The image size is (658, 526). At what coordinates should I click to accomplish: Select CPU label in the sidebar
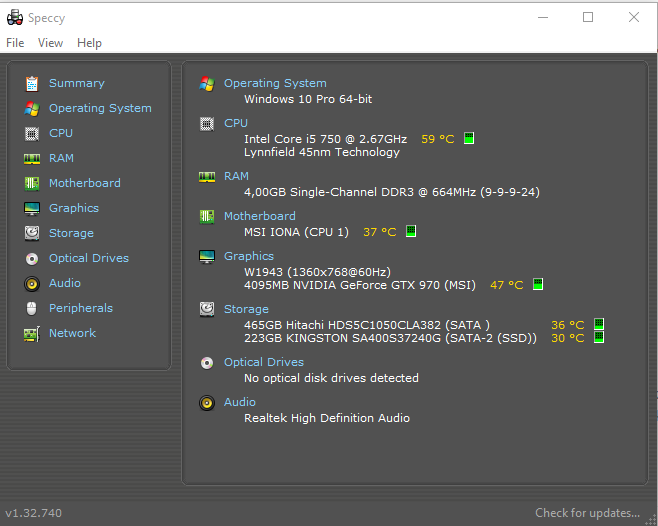pos(61,133)
